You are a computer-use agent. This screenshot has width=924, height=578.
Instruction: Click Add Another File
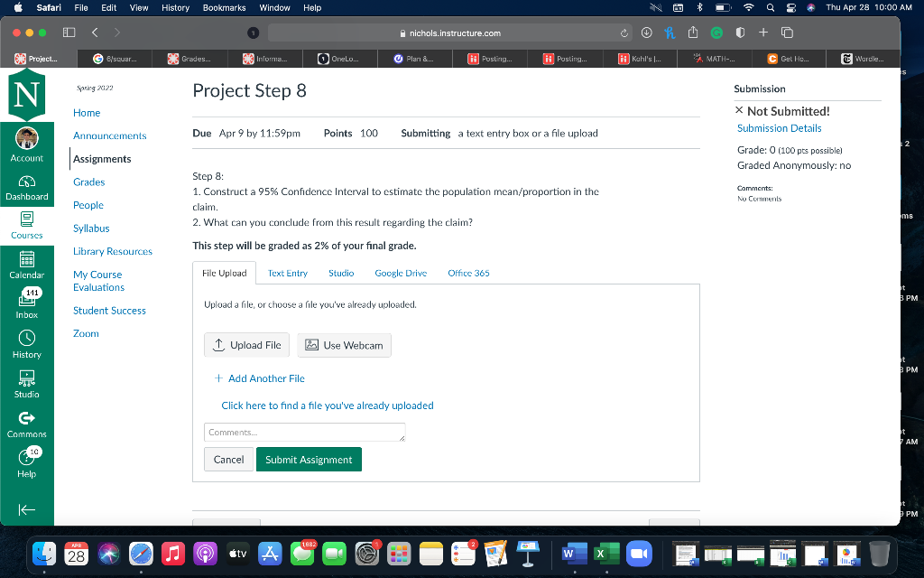coord(259,378)
